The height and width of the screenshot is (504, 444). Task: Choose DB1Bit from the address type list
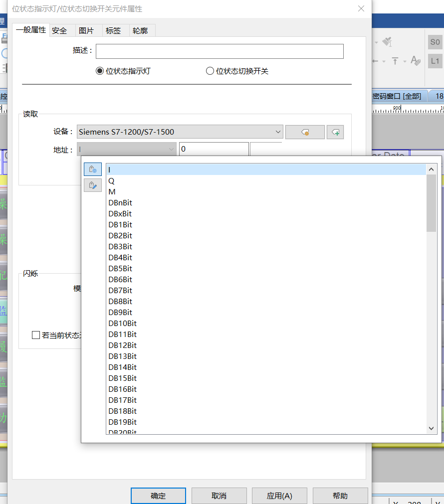pos(120,225)
